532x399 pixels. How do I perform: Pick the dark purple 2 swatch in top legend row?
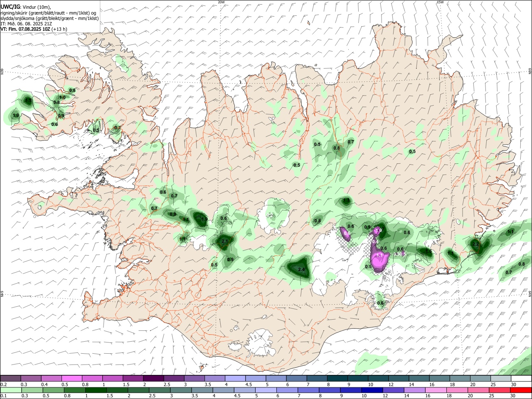tap(153, 378)
